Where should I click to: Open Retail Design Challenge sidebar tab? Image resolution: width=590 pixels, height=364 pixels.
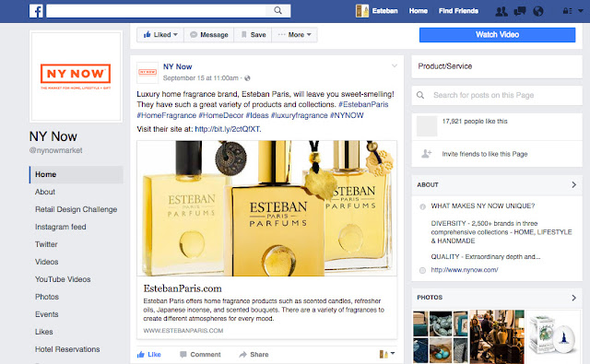coord(76,209)
